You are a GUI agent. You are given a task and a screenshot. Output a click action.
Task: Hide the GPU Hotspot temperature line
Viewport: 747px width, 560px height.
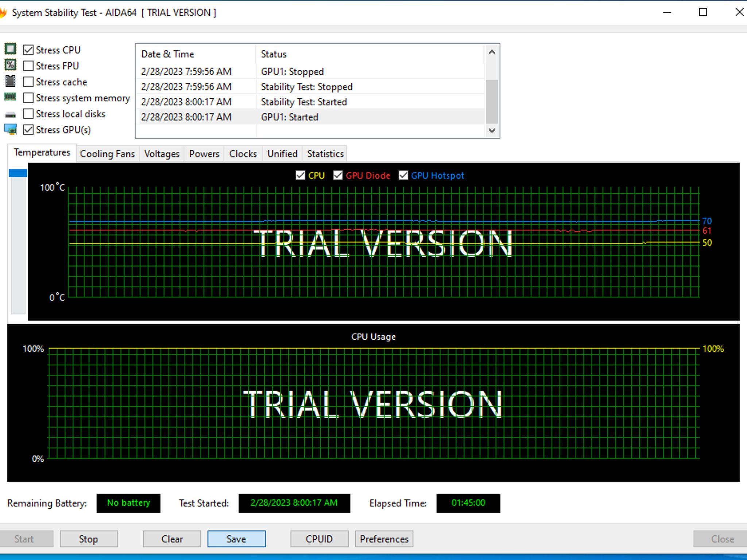click(403, 175)
